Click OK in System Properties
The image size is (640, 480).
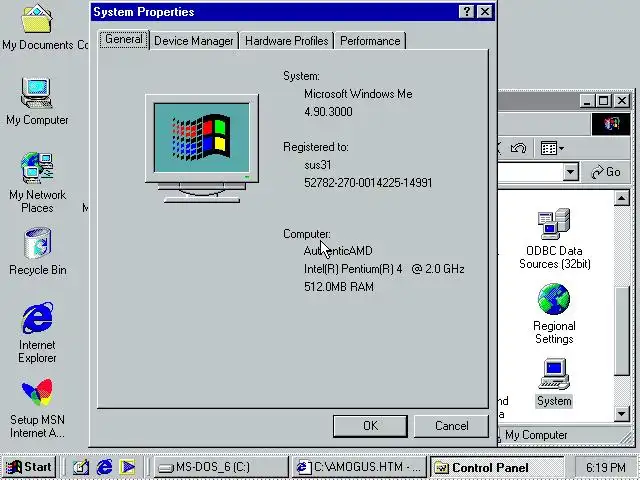pos(370,426)
